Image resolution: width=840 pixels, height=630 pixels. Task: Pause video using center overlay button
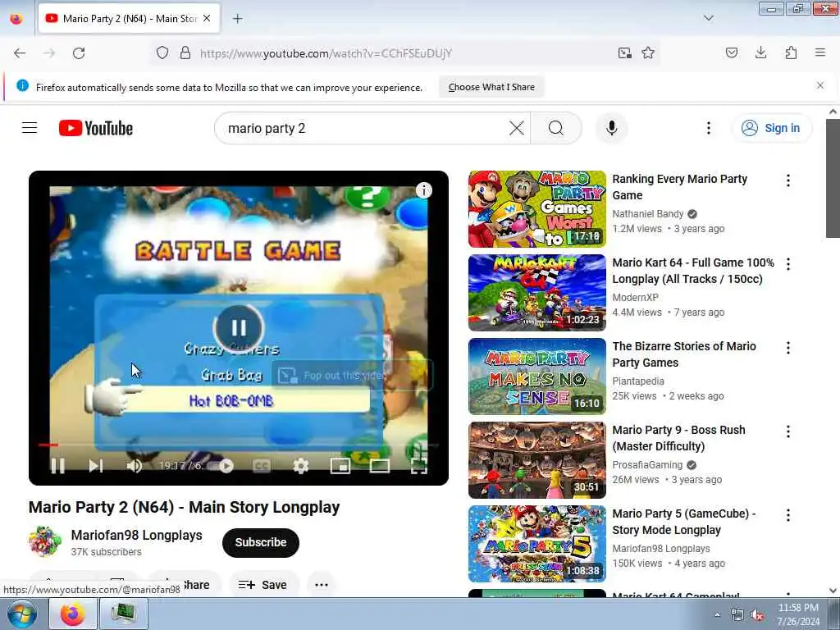[x=239, y=328]
